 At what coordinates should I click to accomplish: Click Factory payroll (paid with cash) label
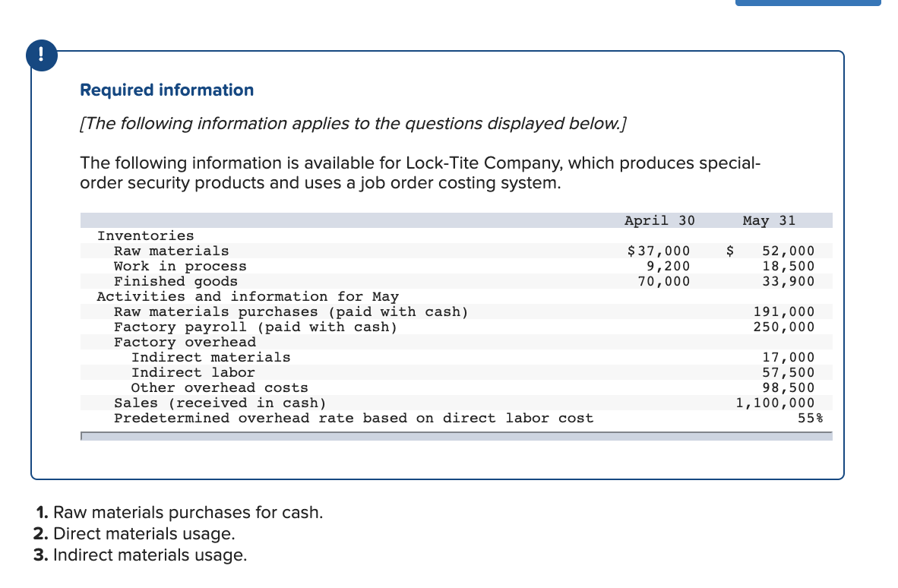(255, 327)
